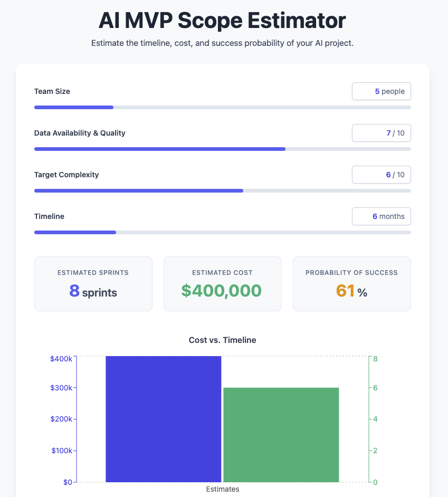Screen dimensions: 448x497
Task: Click the Probability of Success card
Action: pos(351,284)
